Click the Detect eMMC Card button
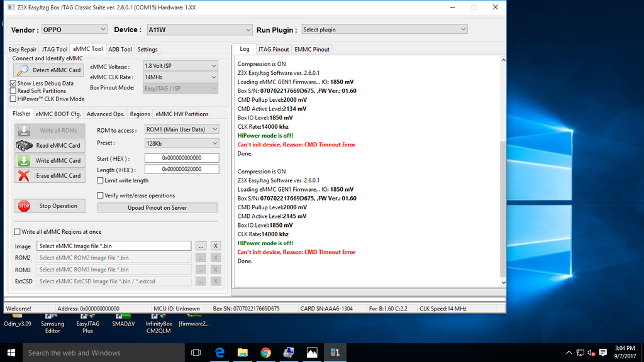The width and height of the screenshot is (644, 362). click(x=49, y=70)
